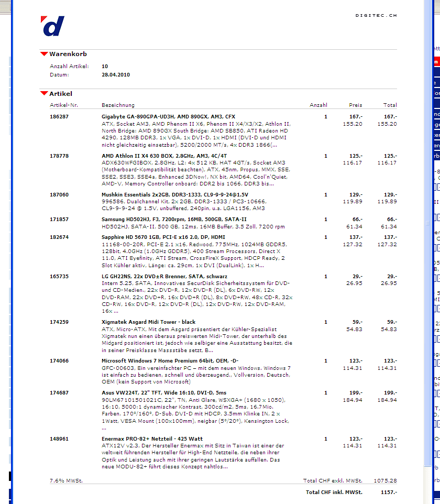Viewport: 440px width, 504px height.
Task: Click the Sapphire row Preis value 127.32
Action: tap(352, 244)
